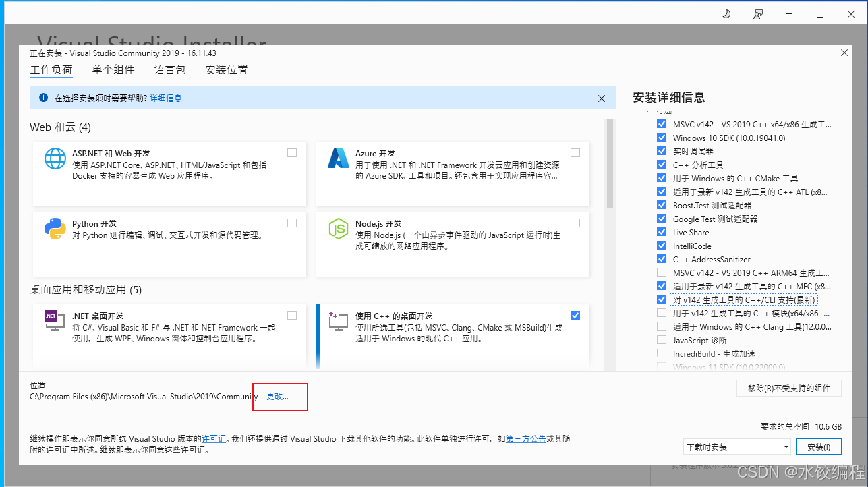This screenshot has width=868, height=487.
Task: Switch to 安装位置 tab
Action: pyautogui.click(x=227, y=69)
